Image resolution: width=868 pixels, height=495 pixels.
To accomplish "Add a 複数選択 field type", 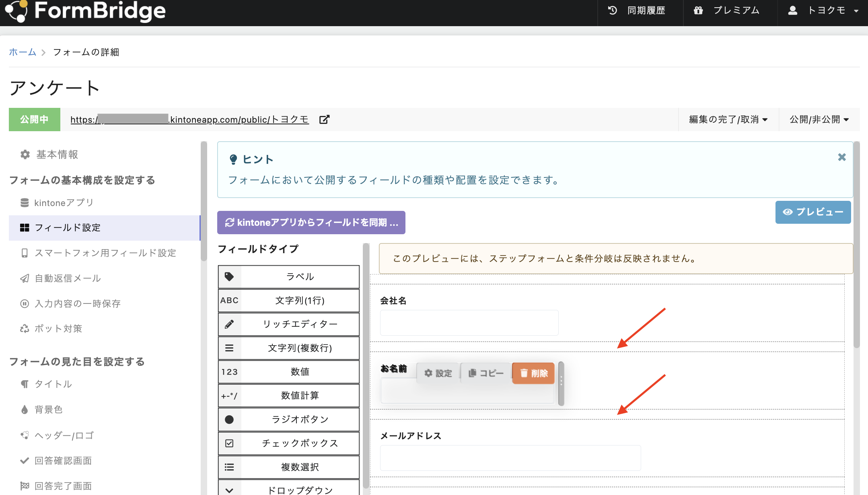I will (289, 467).
